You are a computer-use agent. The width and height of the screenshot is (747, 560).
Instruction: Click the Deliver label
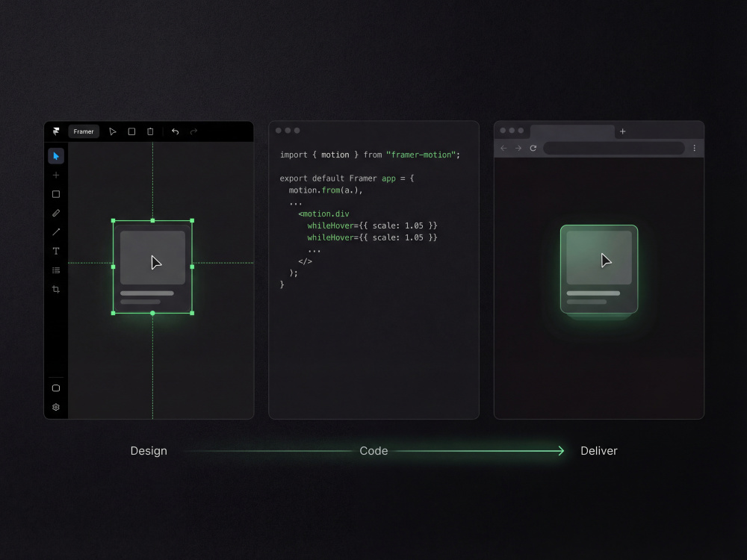coord(599,451)
